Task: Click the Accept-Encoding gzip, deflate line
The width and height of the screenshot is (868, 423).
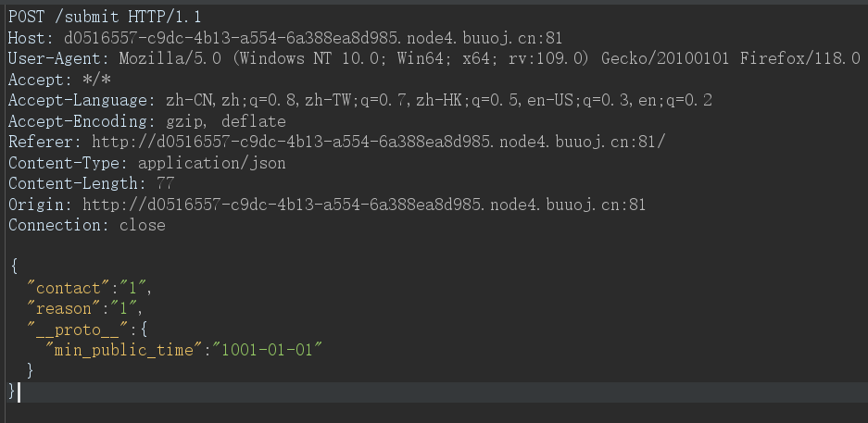Action: click(x=146, y=121)
